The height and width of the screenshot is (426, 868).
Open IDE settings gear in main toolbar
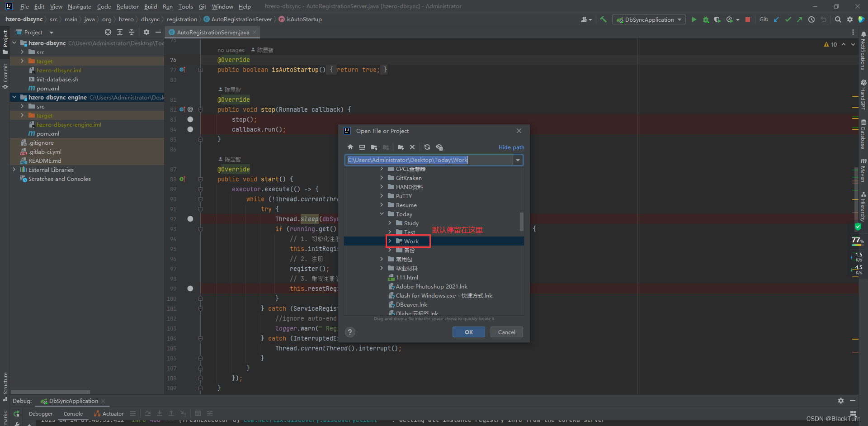(x=850, y=19)
